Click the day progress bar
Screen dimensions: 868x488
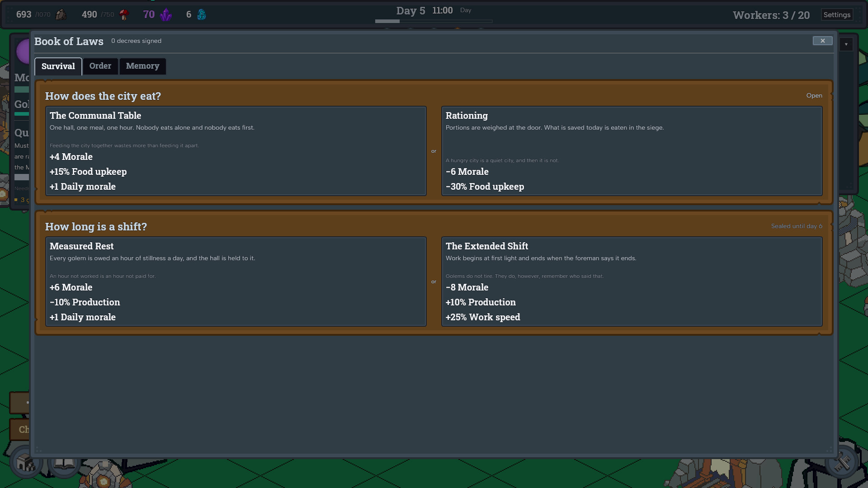(x=434, y=21)
